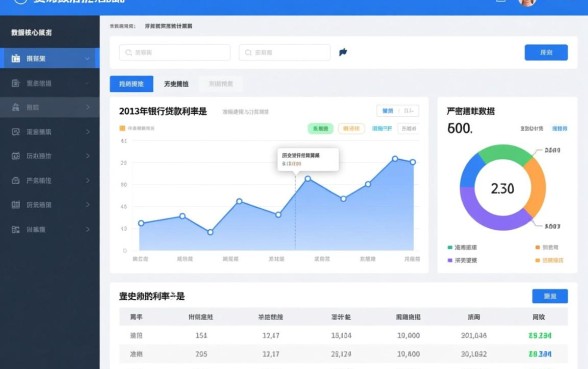Image resolution: width=588 pixels, height=369 pixels.
Task: Click the table cell "23,124"
Action: pyautogui.click(x=341, y=354)
